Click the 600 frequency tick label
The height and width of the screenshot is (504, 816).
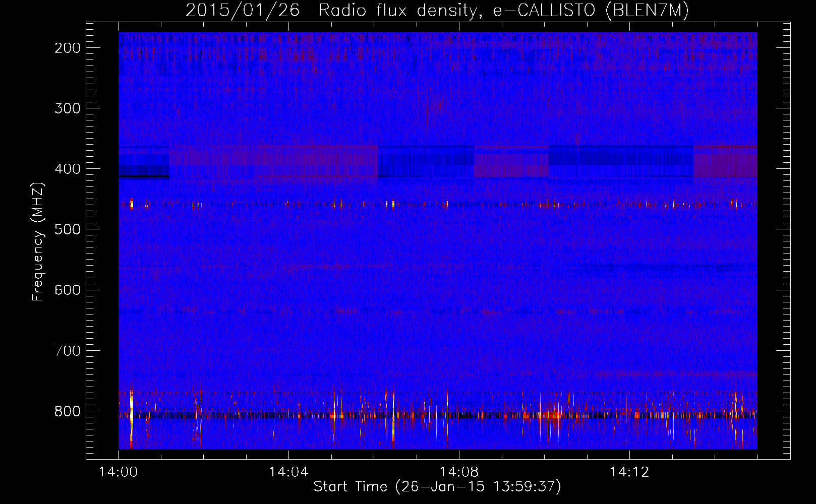click(x=68, y=290)
